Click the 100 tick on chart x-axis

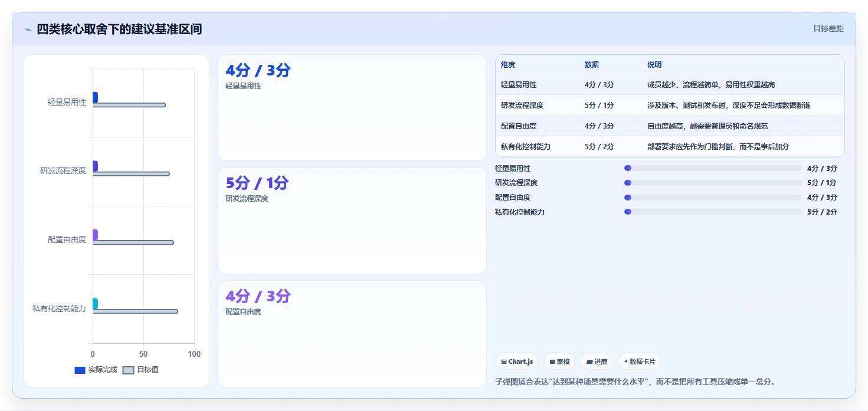pos(194,354)
